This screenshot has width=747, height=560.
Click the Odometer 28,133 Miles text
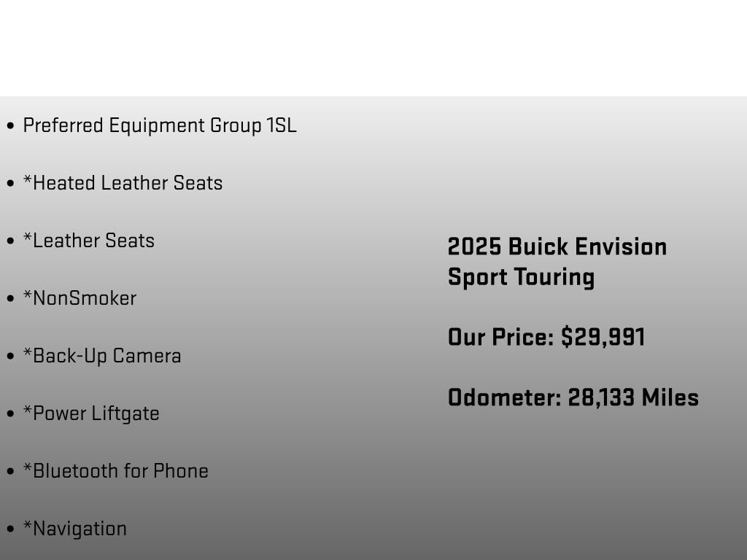[x=573, y=397]
